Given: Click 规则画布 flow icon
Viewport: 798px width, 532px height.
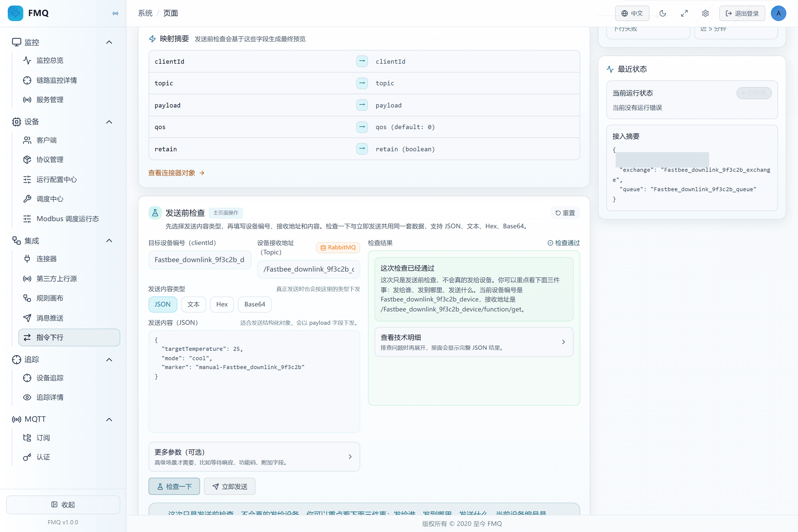Looking at the screenshot, I should [27, 298].
